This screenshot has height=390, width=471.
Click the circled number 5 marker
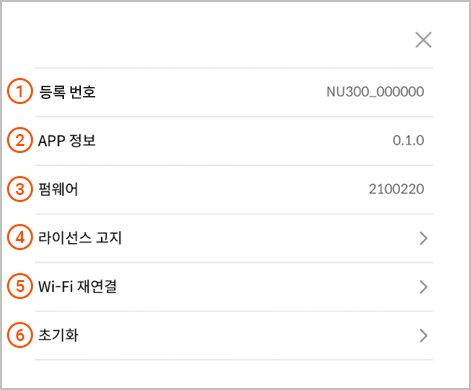pos(20,286)
